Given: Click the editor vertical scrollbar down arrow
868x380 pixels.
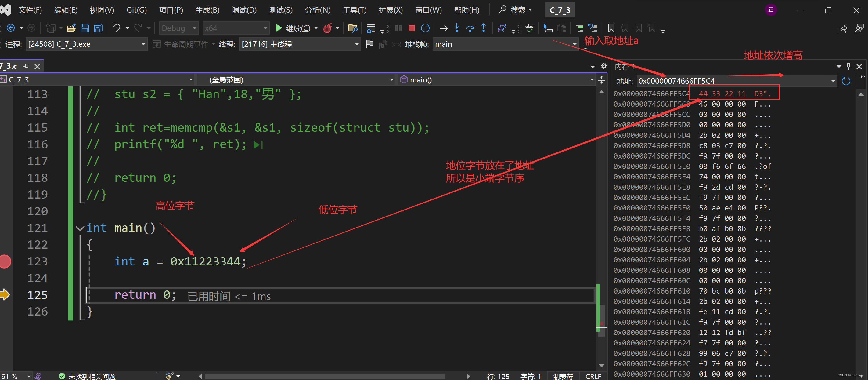Looking at the screenshot, I should pyautogui.click(x=601, y=366).
